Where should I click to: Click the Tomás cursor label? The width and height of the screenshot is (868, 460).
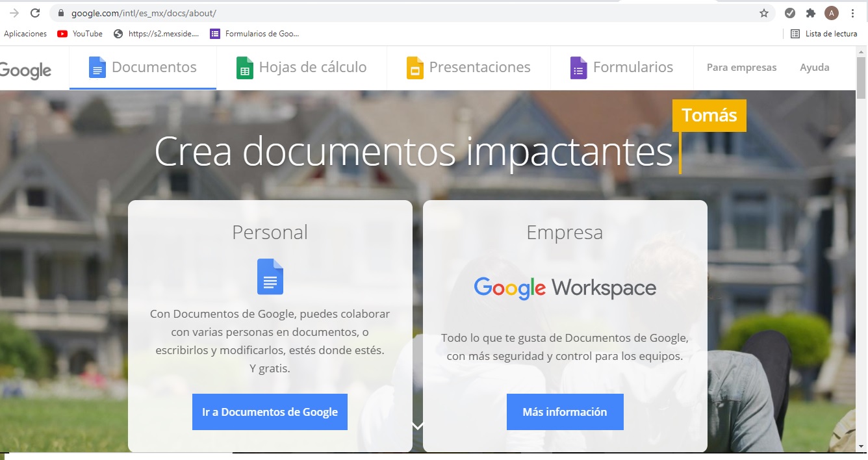709,116
